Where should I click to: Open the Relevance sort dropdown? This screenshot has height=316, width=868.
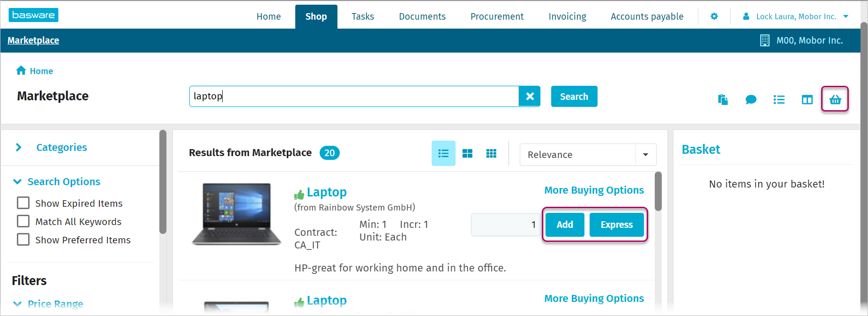pos(588,155)
